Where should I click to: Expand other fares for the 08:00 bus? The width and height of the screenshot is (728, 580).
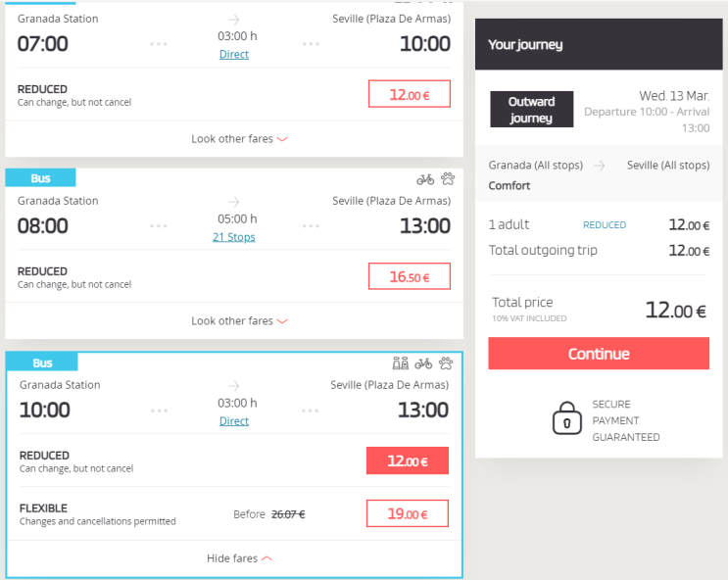(x=239, y=321)
